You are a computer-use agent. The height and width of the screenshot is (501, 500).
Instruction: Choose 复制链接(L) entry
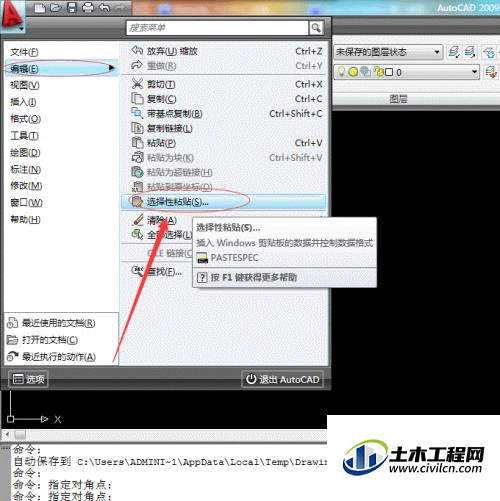(223, 128)
